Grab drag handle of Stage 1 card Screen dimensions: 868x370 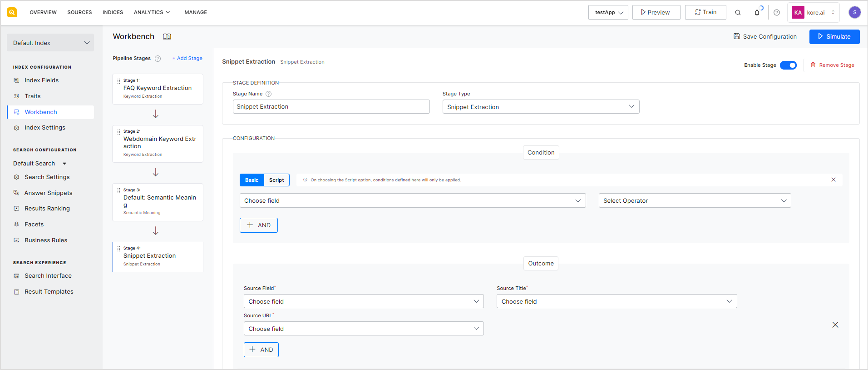(x=118, y=81)
